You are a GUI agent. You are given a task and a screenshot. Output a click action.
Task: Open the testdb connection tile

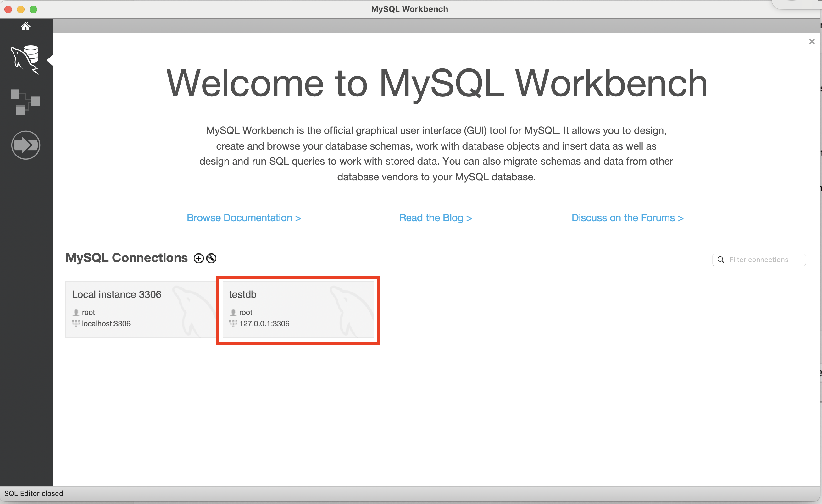[298, 309]
